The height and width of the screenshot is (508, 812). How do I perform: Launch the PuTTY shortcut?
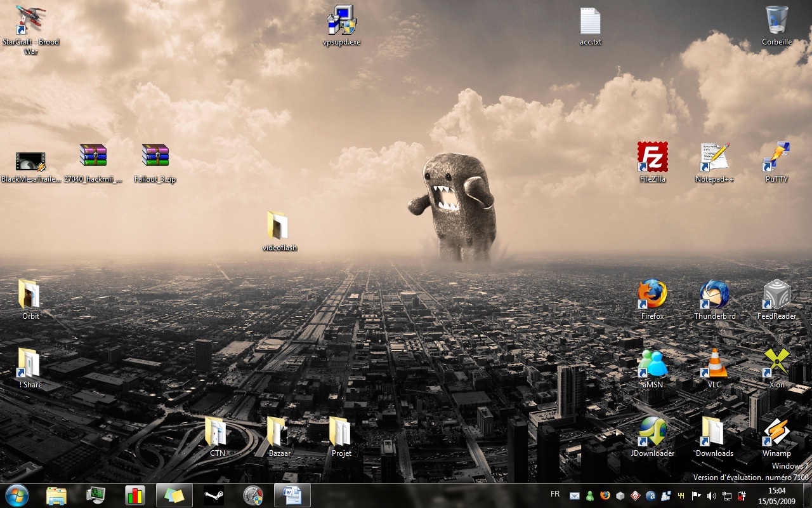pos(776,163)
